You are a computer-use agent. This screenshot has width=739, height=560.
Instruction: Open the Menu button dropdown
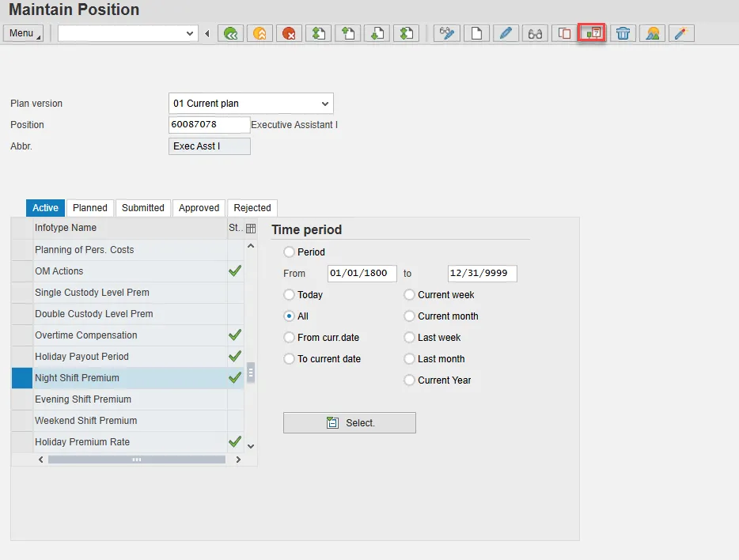coord(24,33)
